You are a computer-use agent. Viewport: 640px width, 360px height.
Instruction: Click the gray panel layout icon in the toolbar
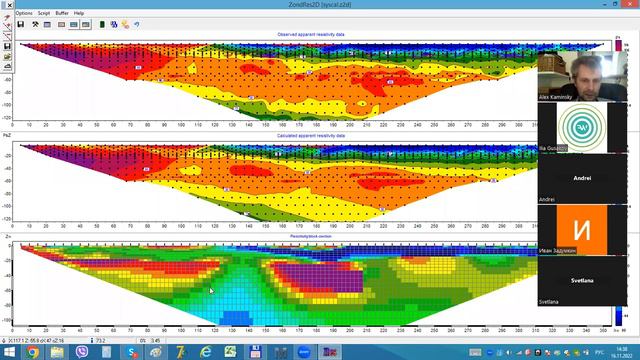tap(61, 24)
